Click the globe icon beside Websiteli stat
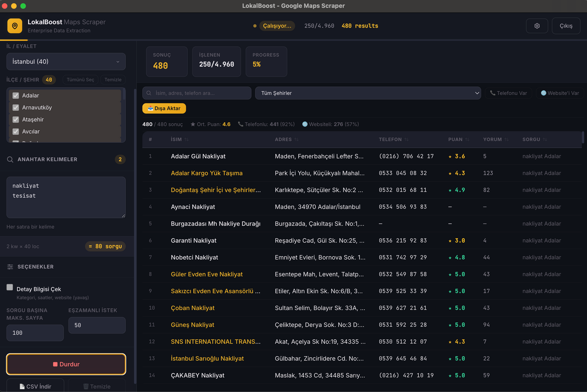587x392 pixels. 305,124
